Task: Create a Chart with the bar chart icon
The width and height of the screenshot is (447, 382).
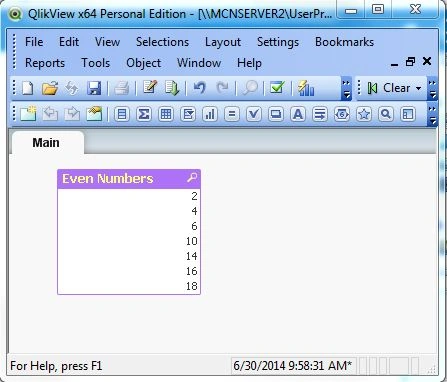Action: click(x=210, y=114)
